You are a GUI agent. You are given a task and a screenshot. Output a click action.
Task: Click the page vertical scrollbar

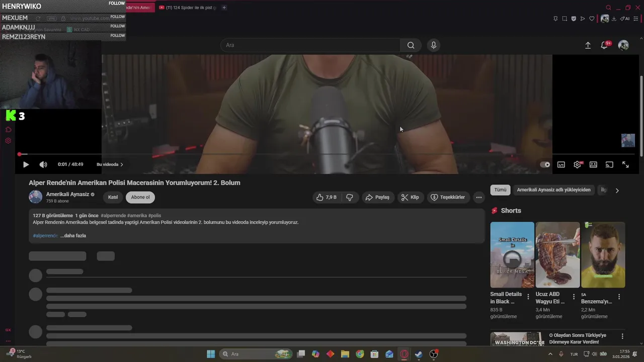point(641,116)
